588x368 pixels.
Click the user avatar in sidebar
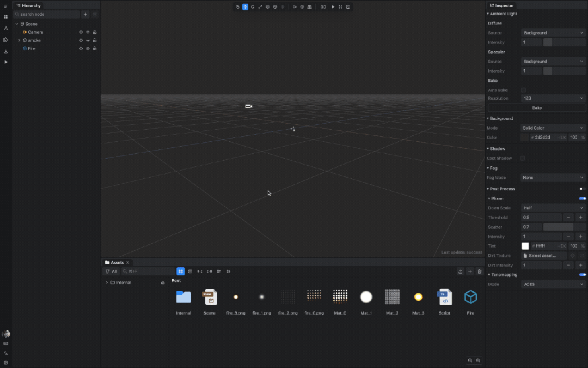(5, 334)
